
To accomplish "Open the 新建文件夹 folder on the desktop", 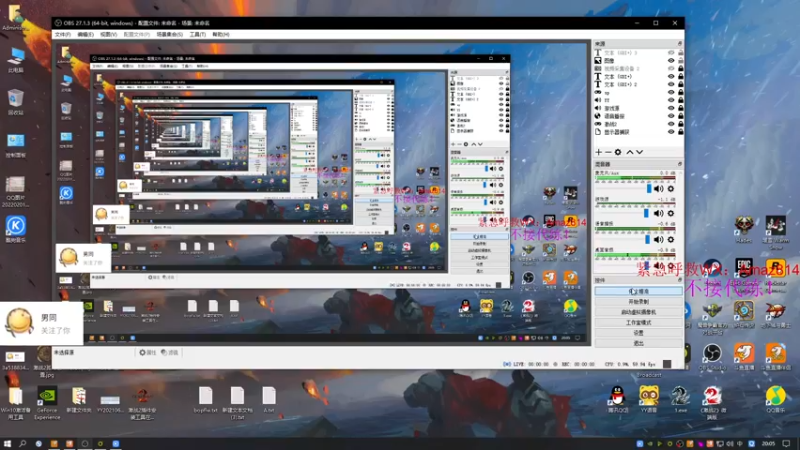I will 79,400.
